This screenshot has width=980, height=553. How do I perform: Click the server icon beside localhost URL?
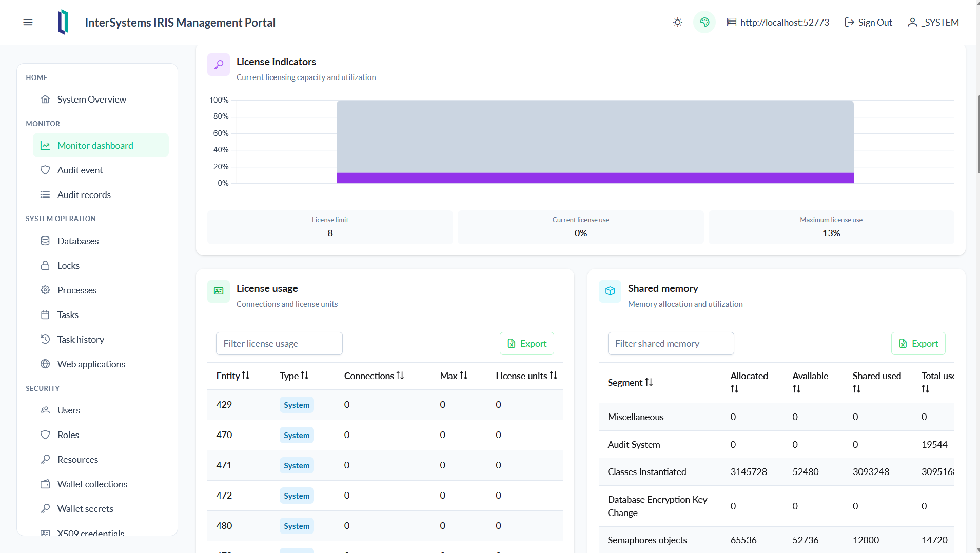pyautogui.click(x=732, y=22)
